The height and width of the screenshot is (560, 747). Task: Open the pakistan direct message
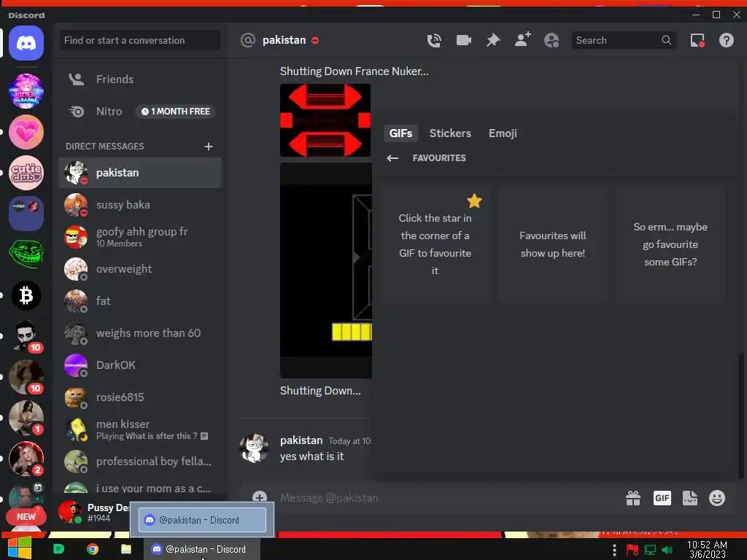139,173
